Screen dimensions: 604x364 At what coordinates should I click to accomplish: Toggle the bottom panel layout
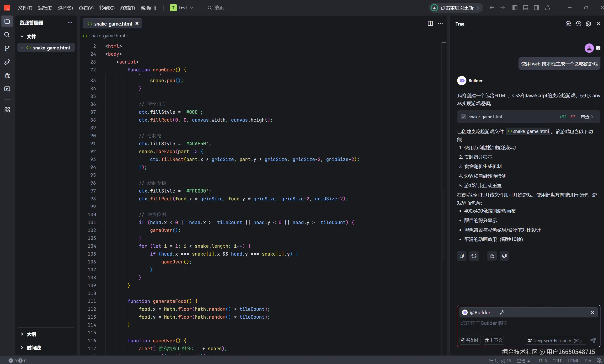[x=526, y=8]
